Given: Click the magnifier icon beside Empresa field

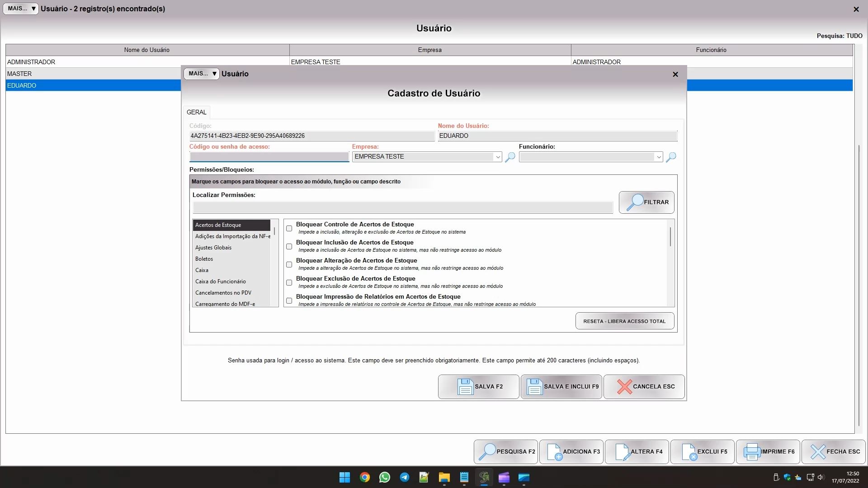Looking at the screenshot, I should [510, 157].
